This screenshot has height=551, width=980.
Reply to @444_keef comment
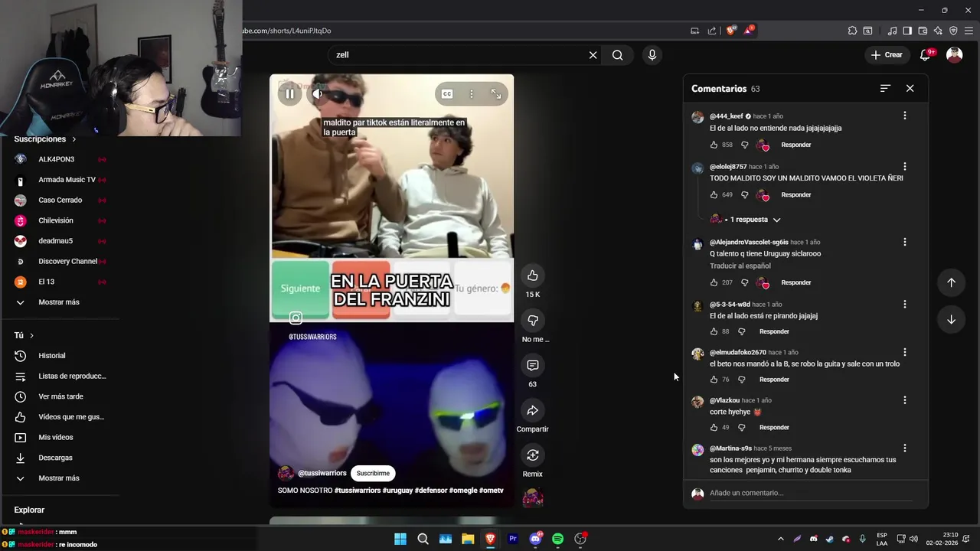click(x=795, y=145)
